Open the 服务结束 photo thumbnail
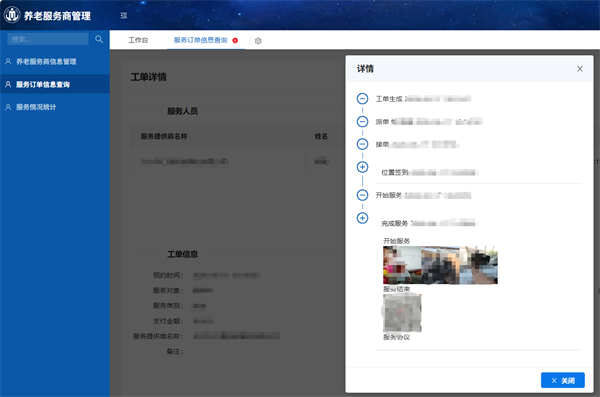The image size is (600, 397). click(x=402, y=313)
